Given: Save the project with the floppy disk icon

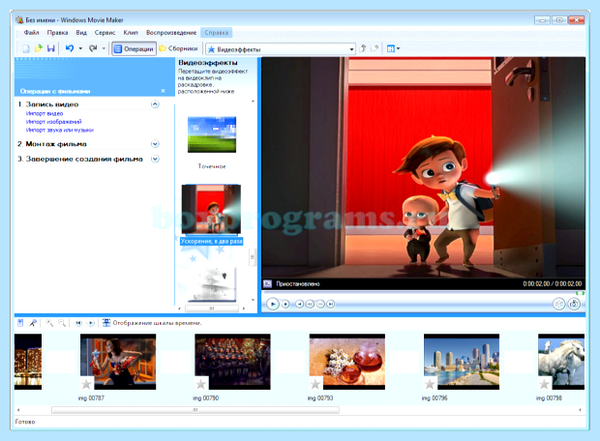Looking at the screenshot, I should coord(51,49).
